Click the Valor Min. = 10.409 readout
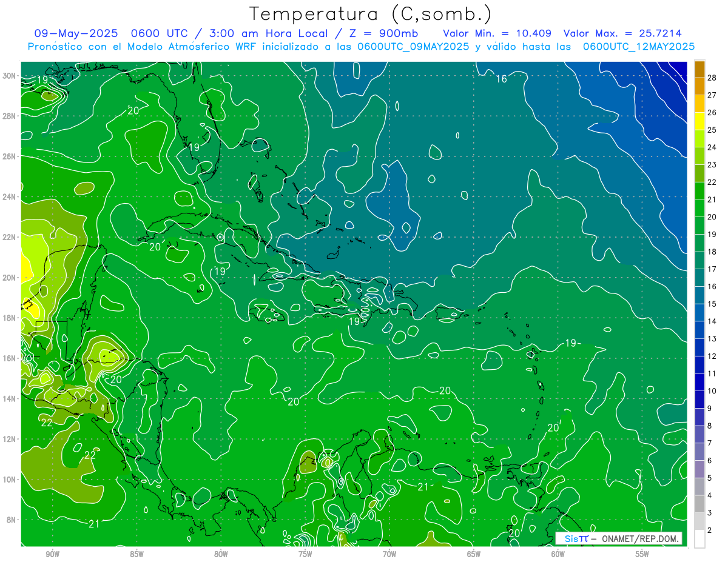The height and width of the screenshot is (562, 728). [x=497, y=33]
